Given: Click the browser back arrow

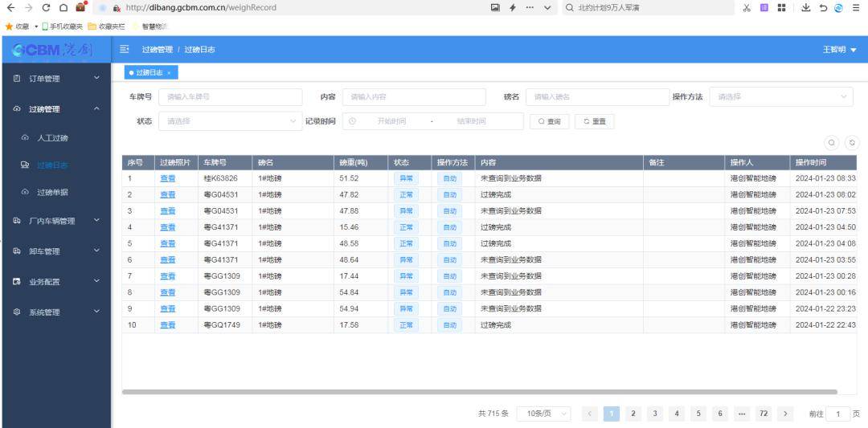Looking at the screenshot, I should pyautogui.click(x=10, y=8).
